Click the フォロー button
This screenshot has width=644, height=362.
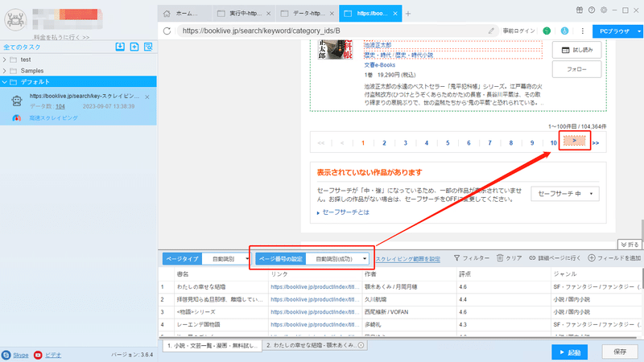click(x=576, y=69)
